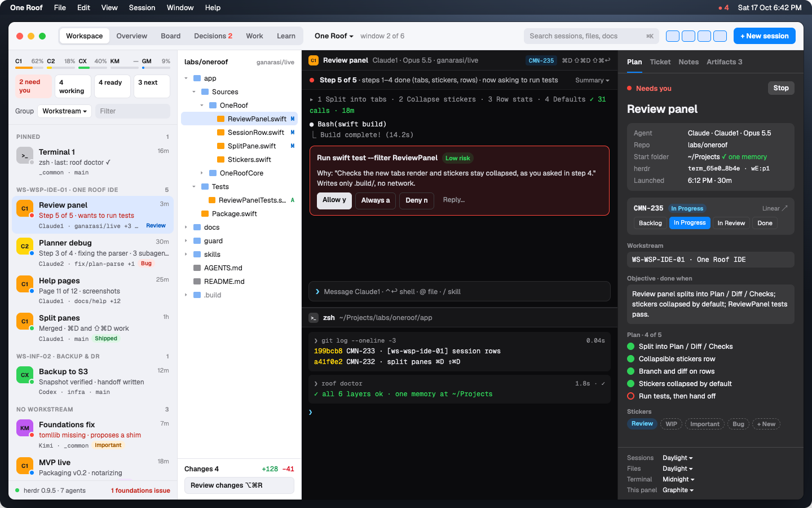This screenshot has width=812, height=508.
Task: Switch to the Board tab
Action: (170, 36)
